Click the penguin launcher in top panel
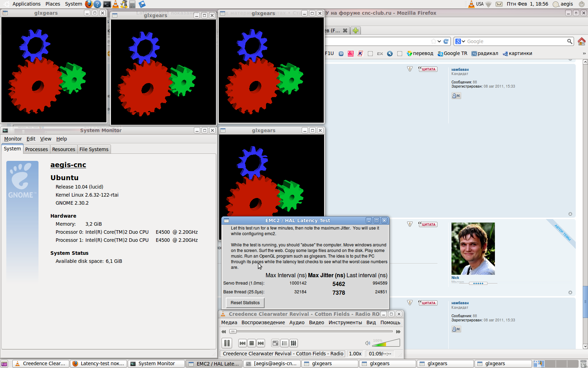This screenshot has width=588, height=368. [x=124, y=4]
